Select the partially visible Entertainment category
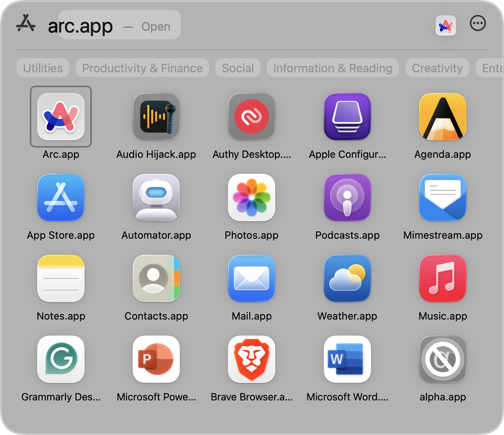504x435 pixels. coord(489,68)
